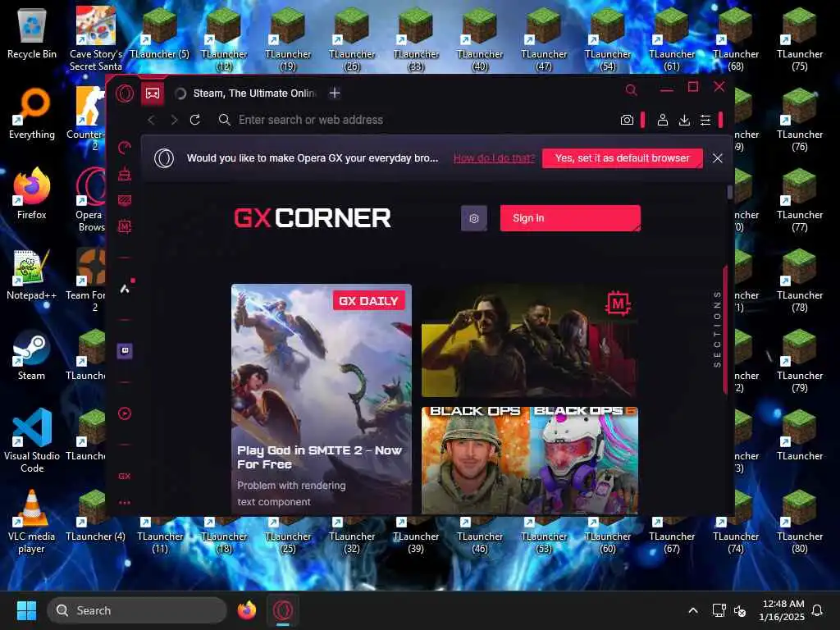Click the GX text icon in sidebar
This screenshot has height=630, width=840.
(x=125, y=476)
